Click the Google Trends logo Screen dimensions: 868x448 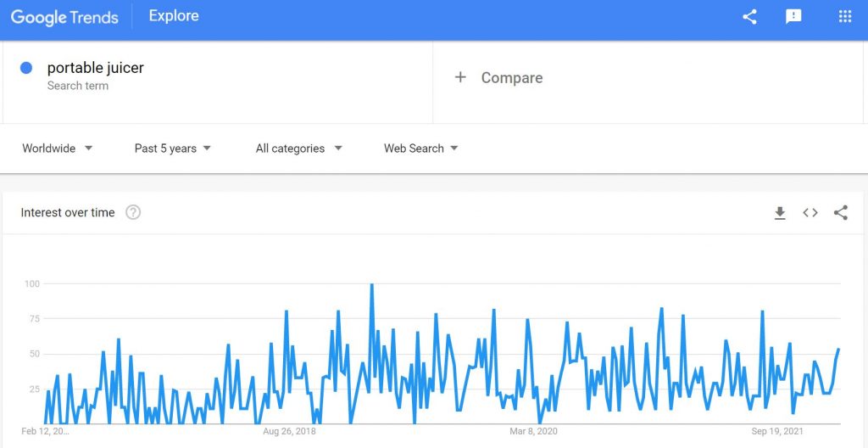coord(64,17)
